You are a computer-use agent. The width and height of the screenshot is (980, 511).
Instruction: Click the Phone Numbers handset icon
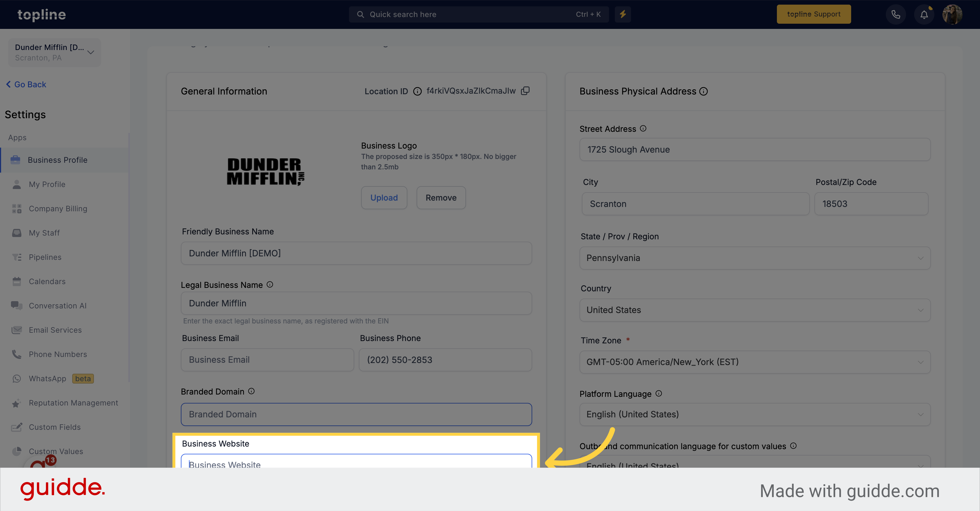(17, 354)
